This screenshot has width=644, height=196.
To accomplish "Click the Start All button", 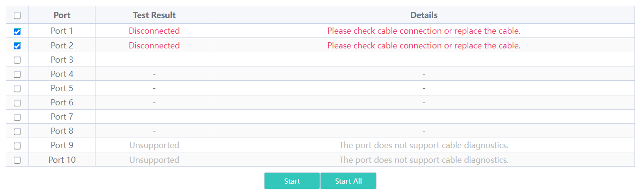I will [x=349, y=181].
